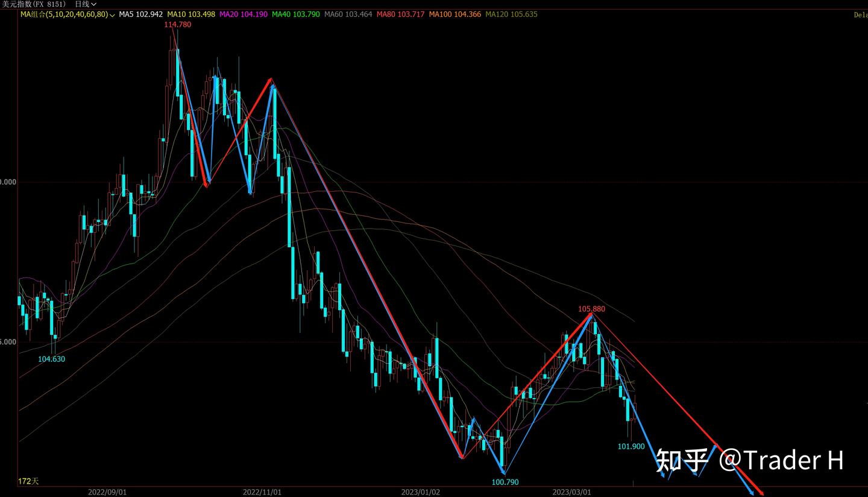Click the 172天 day count label
Viewport: 868px width, 497px height.
click(x=28, y=481)
